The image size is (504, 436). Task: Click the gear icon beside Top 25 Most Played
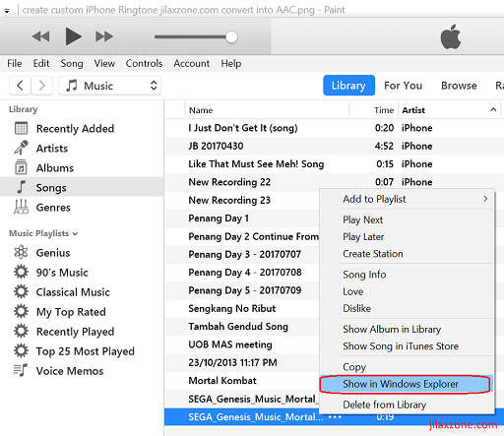point(22,350)
